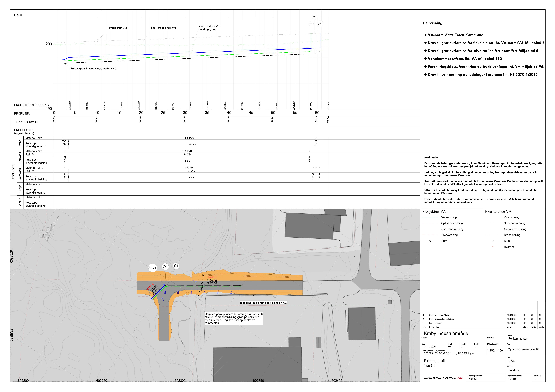Click the Kum circle symbol under Prosjektert VA
The image size is (555, 392).
point(430,241)
